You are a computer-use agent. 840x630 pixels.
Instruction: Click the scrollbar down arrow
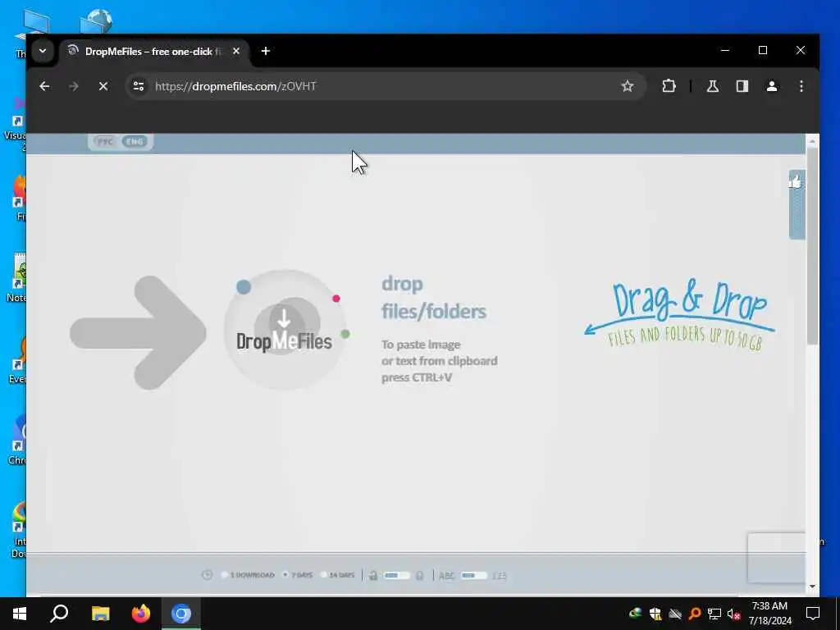[812, 587]
